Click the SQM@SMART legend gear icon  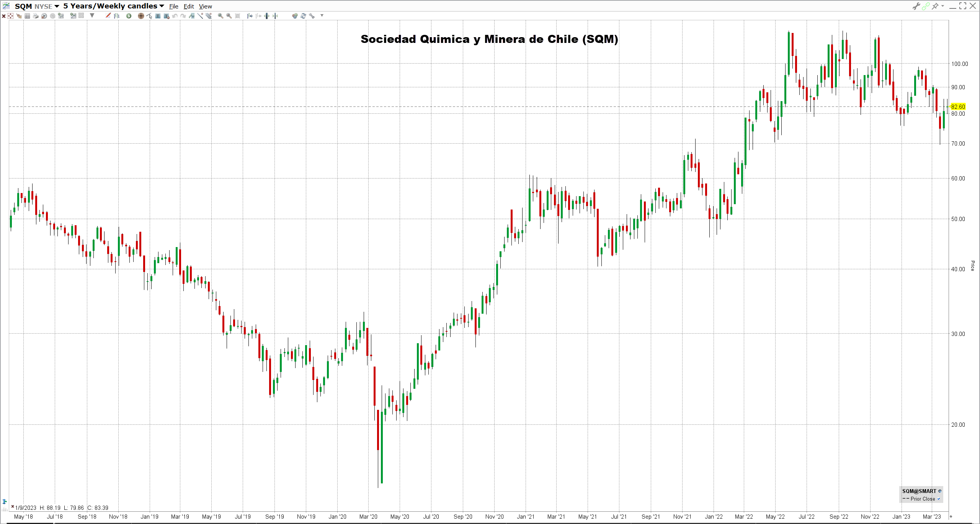coord(939,491)
